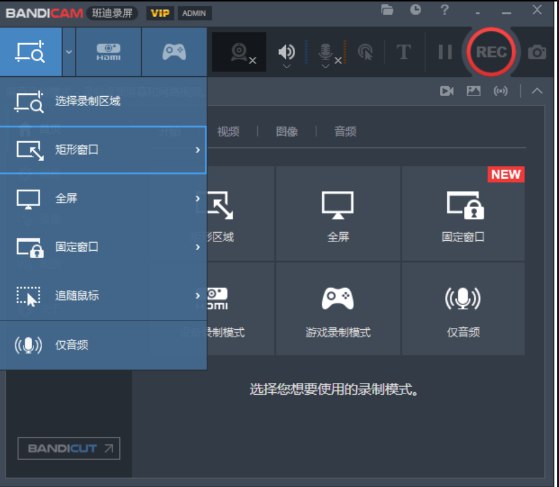Click the VIP badge

tap(160, 13)
